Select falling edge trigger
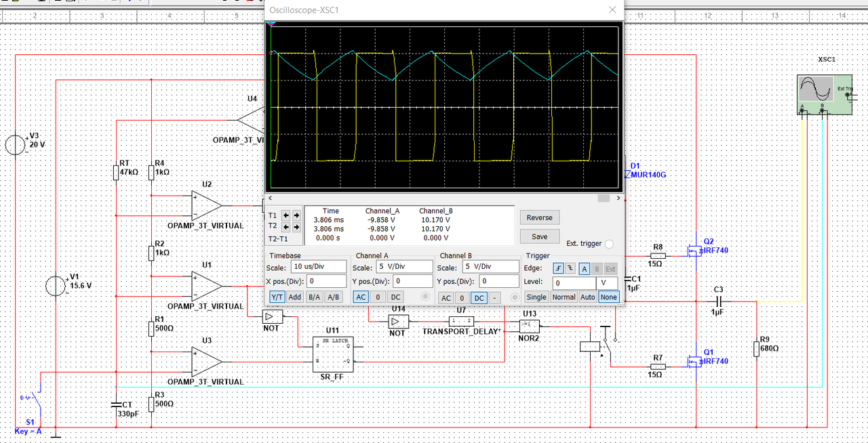The width and height of the screenshot is (868, 443). pos(570,269)
